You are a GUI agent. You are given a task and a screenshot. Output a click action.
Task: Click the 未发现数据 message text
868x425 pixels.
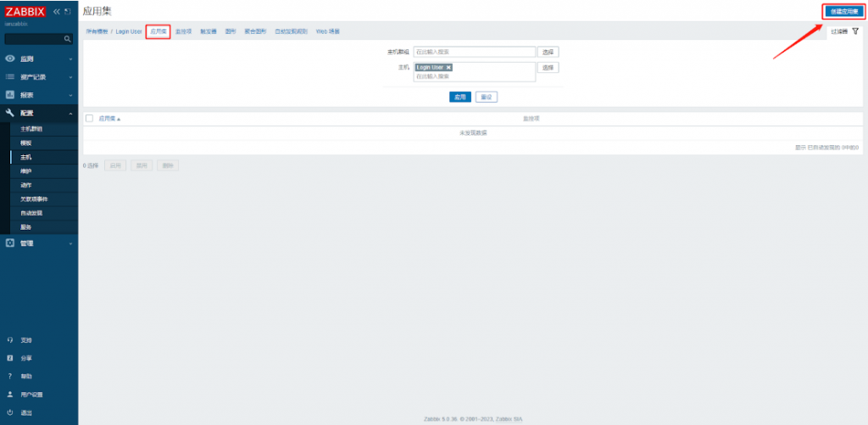tap(473, 133)
